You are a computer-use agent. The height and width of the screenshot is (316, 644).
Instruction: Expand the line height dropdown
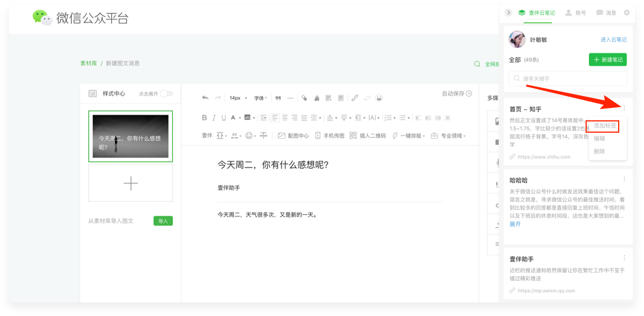pyautogui.click(x=364, y=118)
